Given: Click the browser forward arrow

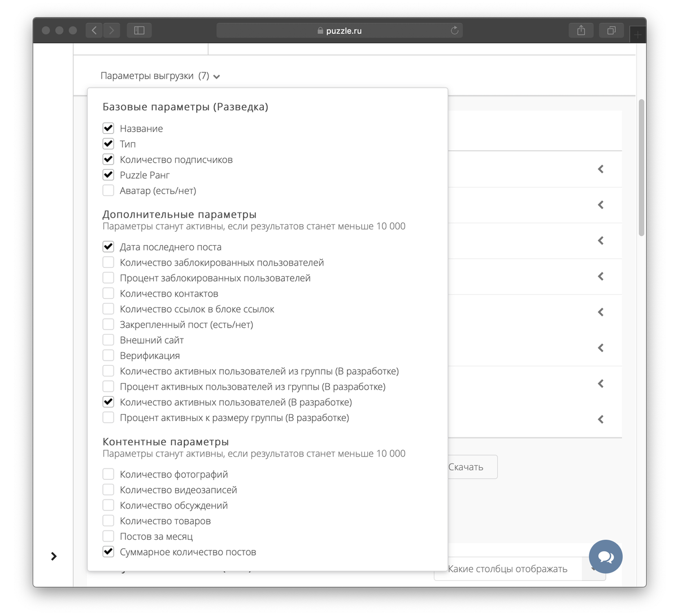Looking at the screenshot, I should (x=112, y=31).
